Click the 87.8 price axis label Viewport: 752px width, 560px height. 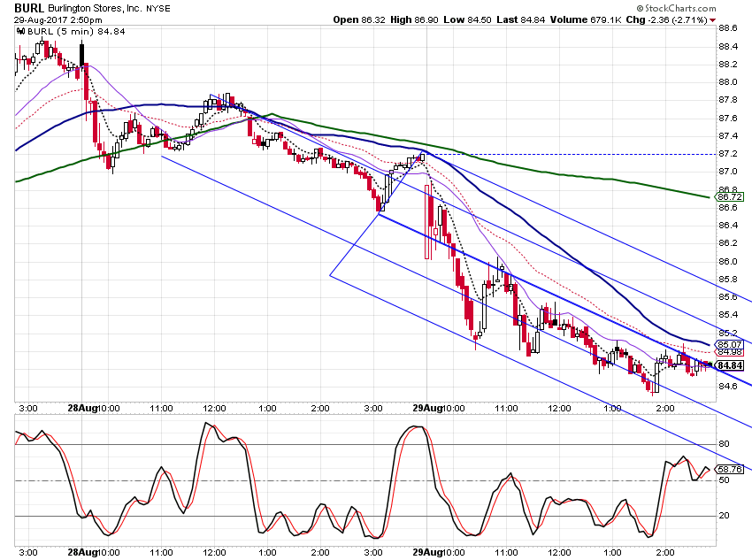[x=728, y=100]
